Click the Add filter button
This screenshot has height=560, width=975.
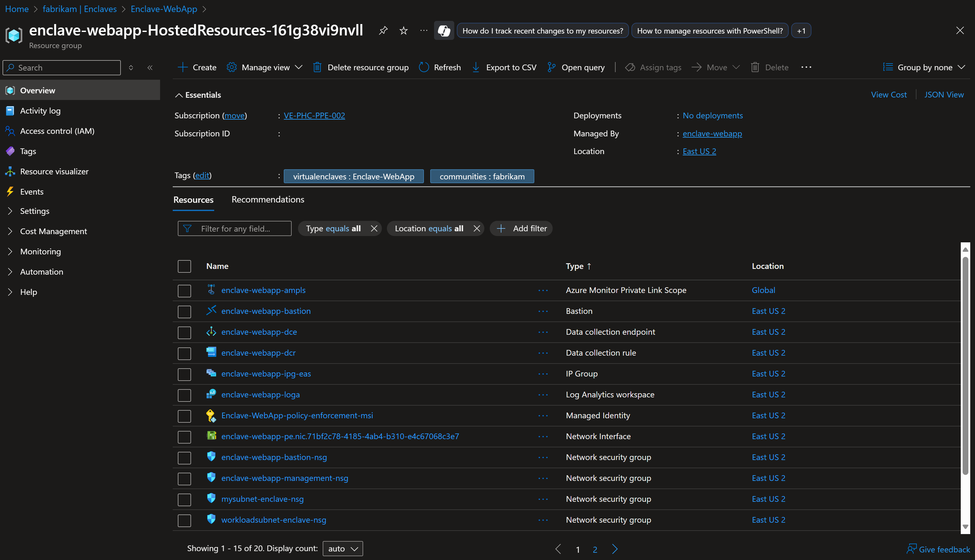click(521, 228)
